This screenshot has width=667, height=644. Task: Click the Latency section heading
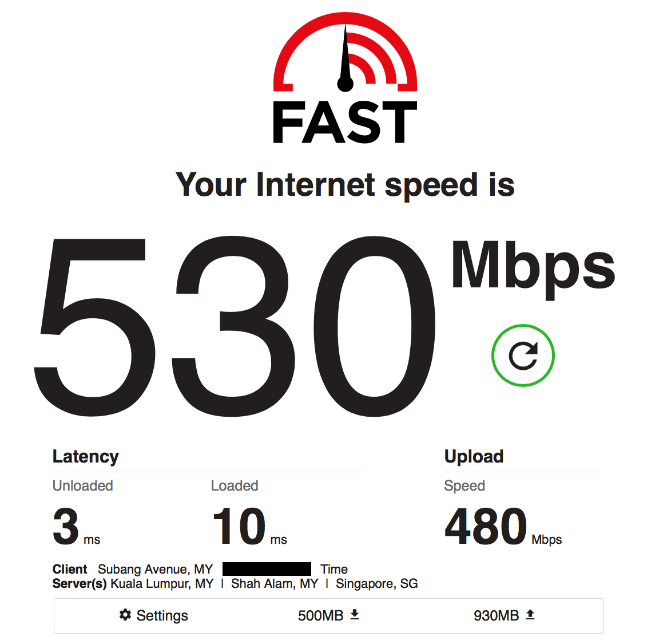click(x=85, y=456)
